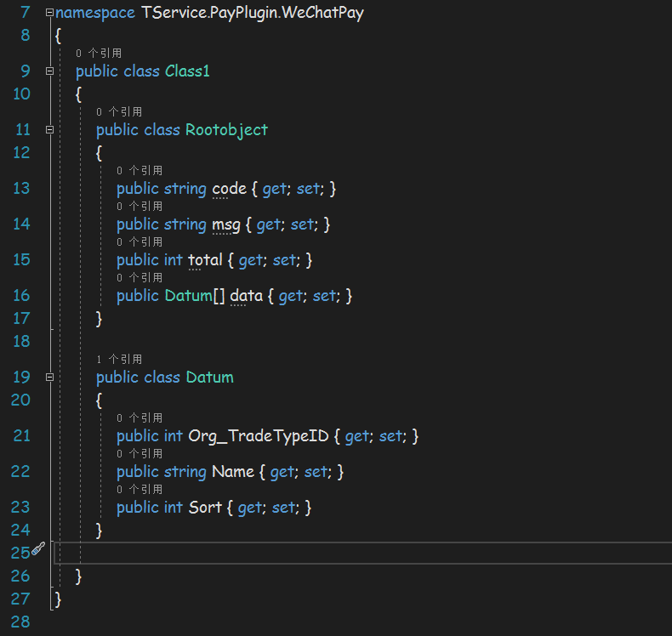Image resolution: width=672 pixels, height=636 pixels.
Task: Open references link above Rootobject class
Action: tap(119, 111)
